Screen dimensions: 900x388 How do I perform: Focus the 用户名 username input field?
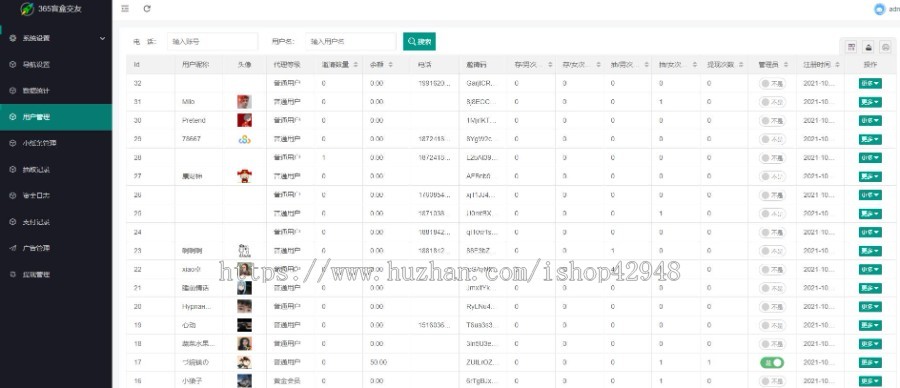click(350, 41)
